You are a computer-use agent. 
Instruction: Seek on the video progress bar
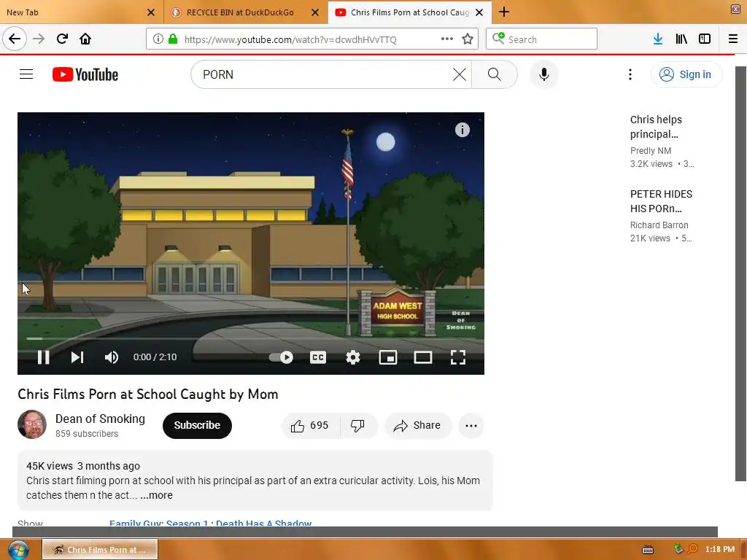[251, 338]
